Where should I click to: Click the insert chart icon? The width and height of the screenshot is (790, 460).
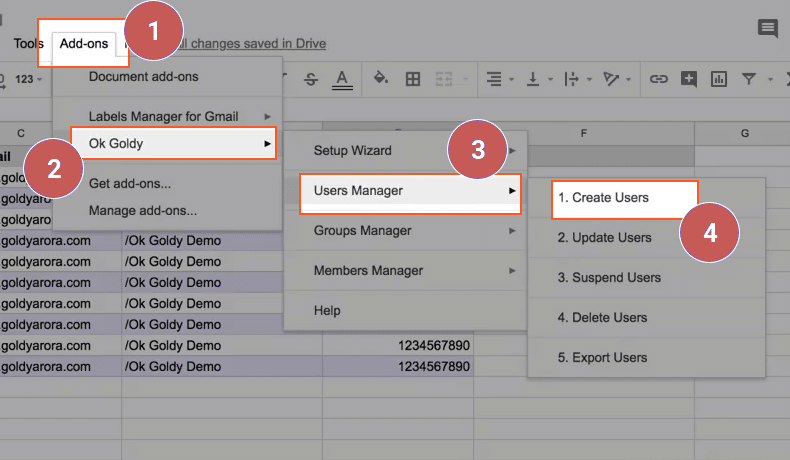coord(718,79)
